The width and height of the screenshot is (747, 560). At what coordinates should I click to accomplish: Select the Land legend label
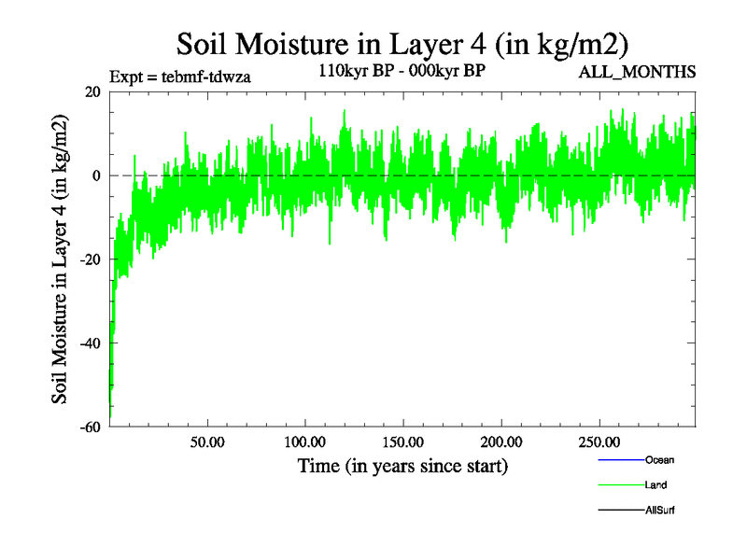tap(655, 484)
